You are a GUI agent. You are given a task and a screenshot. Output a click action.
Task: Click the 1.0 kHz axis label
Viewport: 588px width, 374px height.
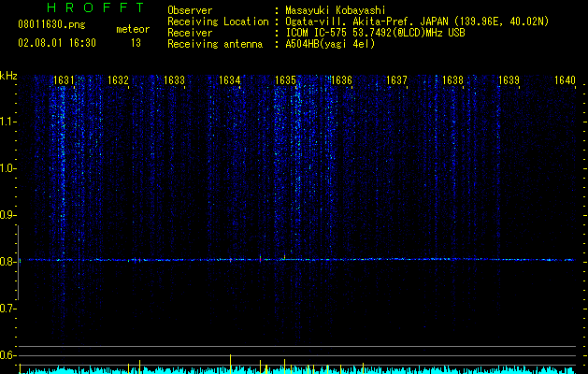tap(7, 168)
